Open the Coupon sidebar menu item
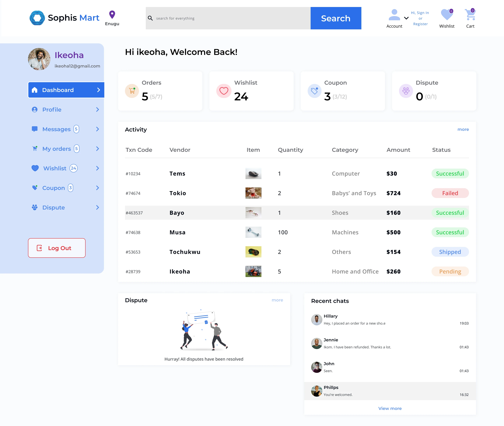This screenshot has height=426, width=504. [53, 188]
